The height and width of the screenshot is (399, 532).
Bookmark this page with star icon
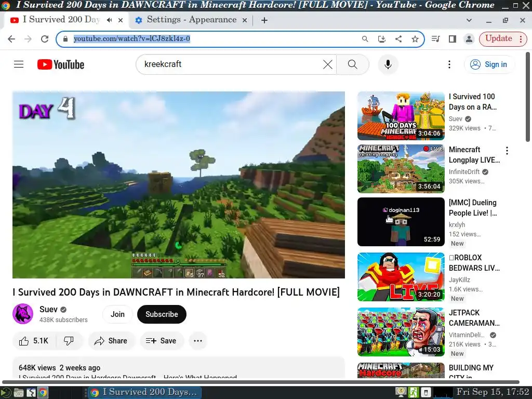[415, 39]
